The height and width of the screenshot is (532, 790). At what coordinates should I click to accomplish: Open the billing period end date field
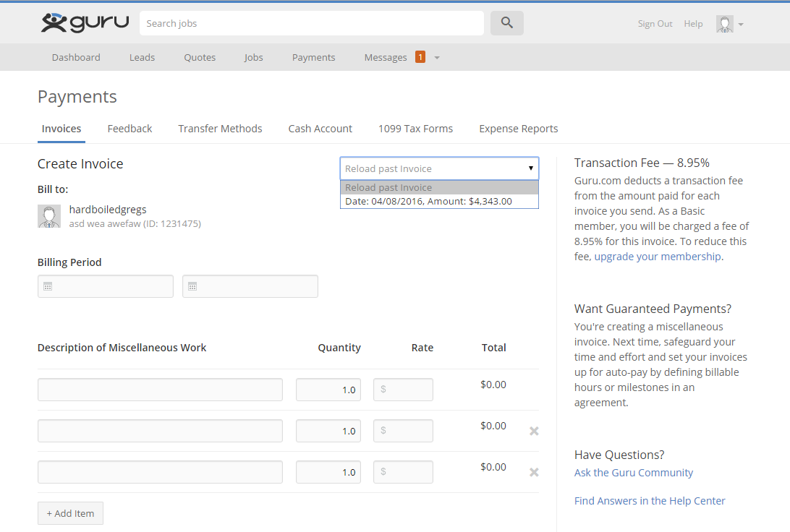click(x=250, y=286)
